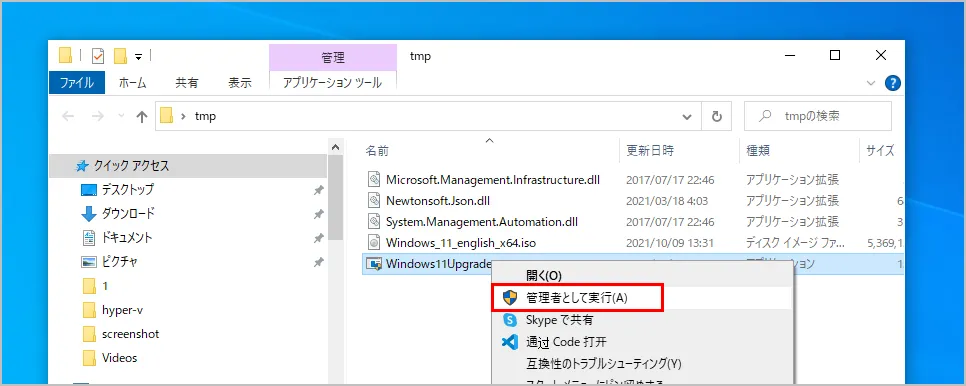
Task: Go up one folder level
Action: 142,116
